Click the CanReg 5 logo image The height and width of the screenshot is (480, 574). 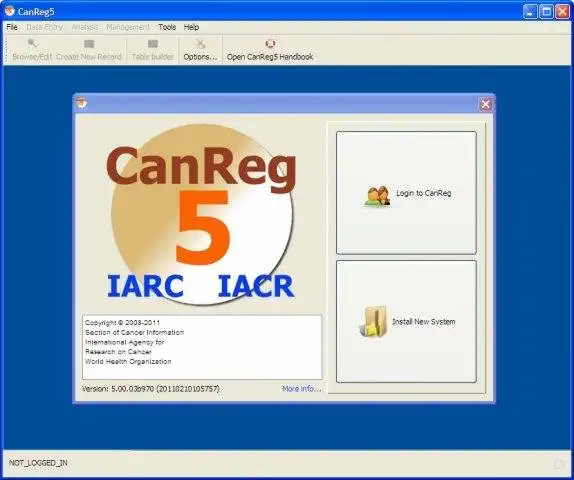point(201,214)
